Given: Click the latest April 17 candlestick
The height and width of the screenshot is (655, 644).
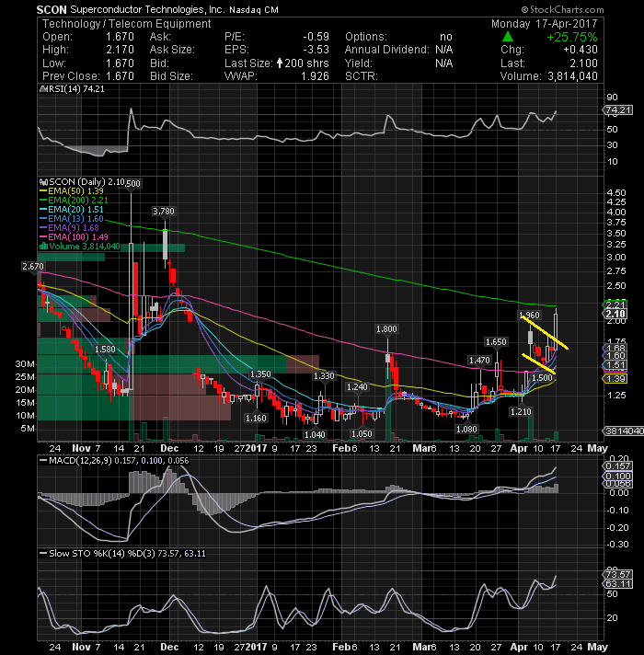Looking at the screenshot, I should 556,332.
